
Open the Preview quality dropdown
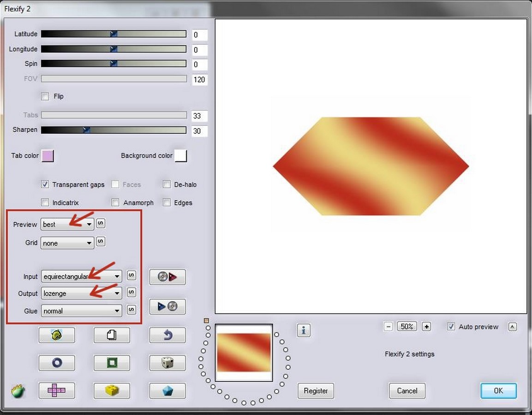click(x=67, y=224)
